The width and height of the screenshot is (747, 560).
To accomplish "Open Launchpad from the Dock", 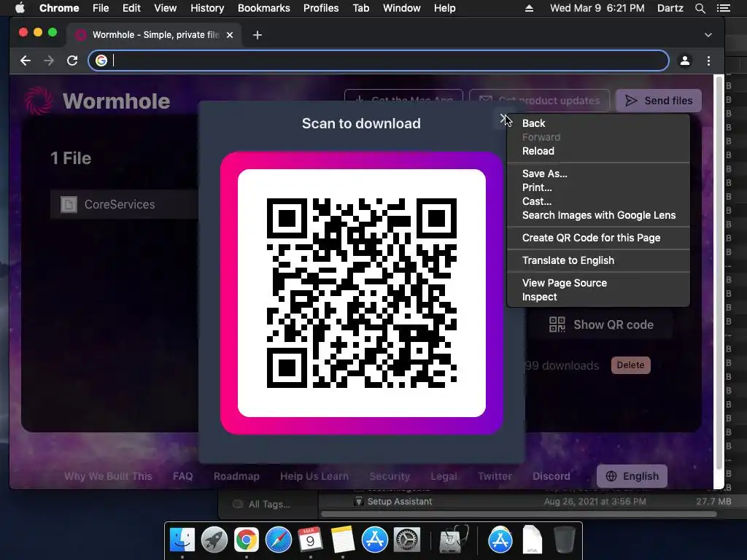I will coord(214,540).
